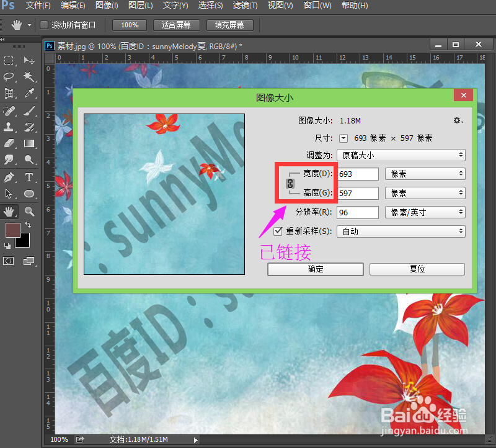This screenshot has height=448, width=496.
Task: Select the Dodge tool
Action: click(29, 159)
